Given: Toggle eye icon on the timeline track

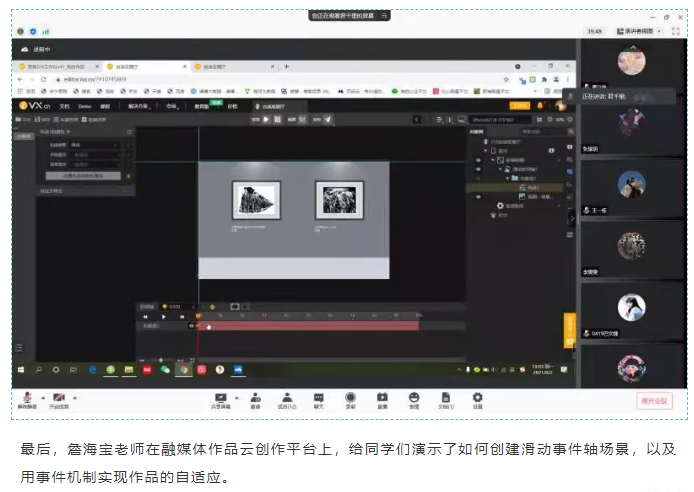Looking at the screenshot, I should pyautogui.click(x=191, y=325).
